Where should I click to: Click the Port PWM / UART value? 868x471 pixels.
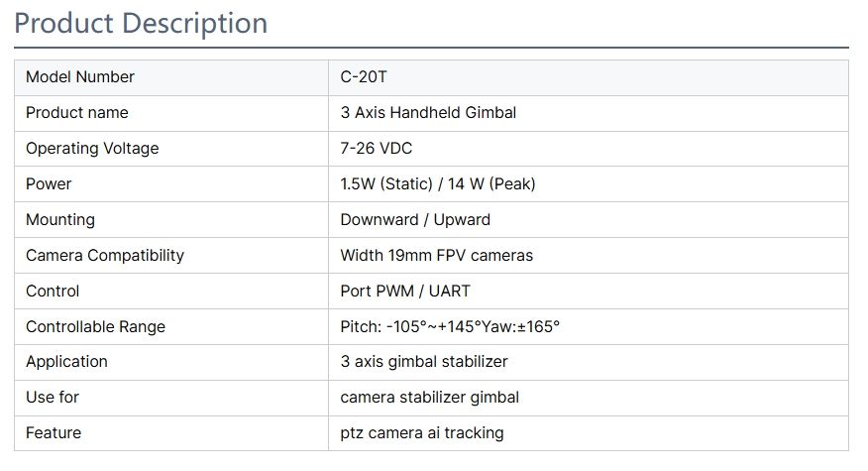tap(405, 292)
